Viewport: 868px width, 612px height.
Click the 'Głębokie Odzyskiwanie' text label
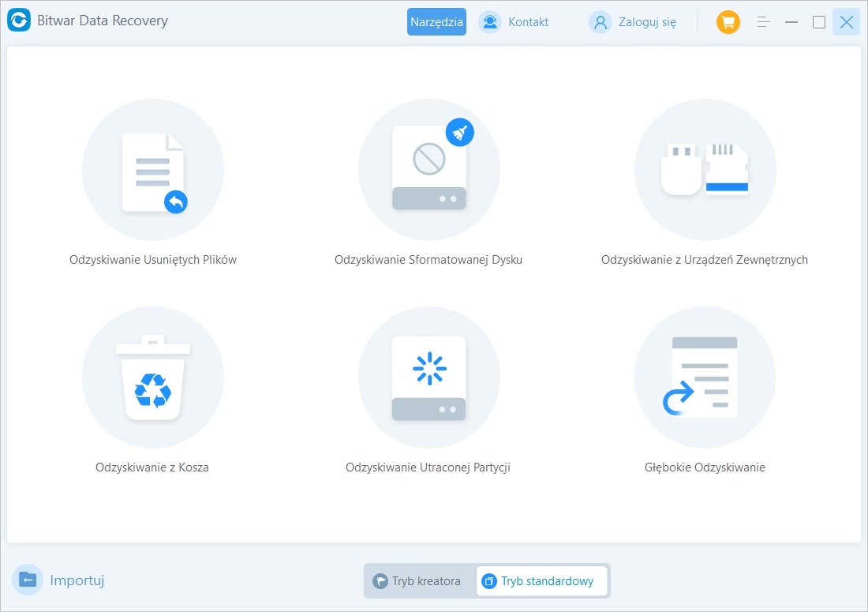coord(705,467)
